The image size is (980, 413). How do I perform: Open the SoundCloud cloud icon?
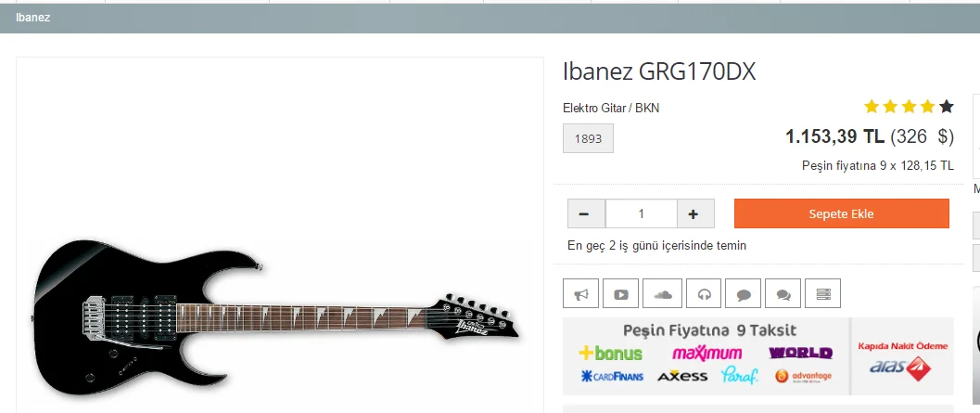pyautogui.click(x=662, y=293)
